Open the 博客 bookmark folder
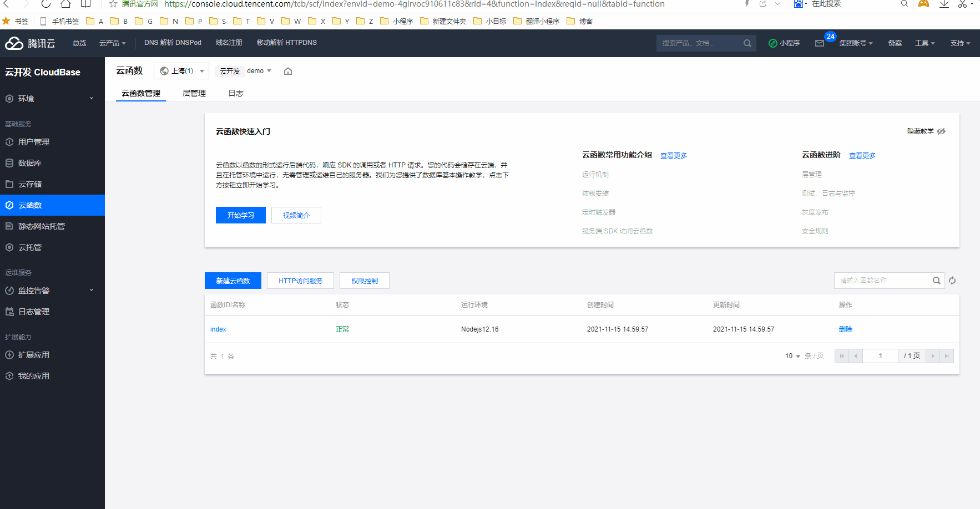980x509 pixels. pyautogui.click(x=580, y=21)
